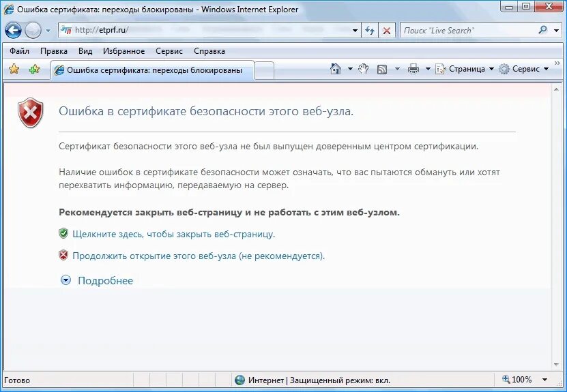
Task: Click the Internet Explorer title bar icon
Action: tap(9, 10)
